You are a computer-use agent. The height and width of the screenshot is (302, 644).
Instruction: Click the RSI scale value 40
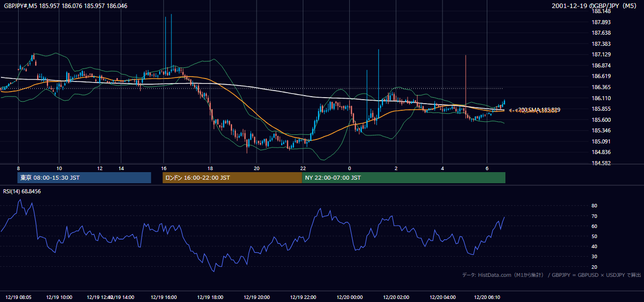pos(594,246)
